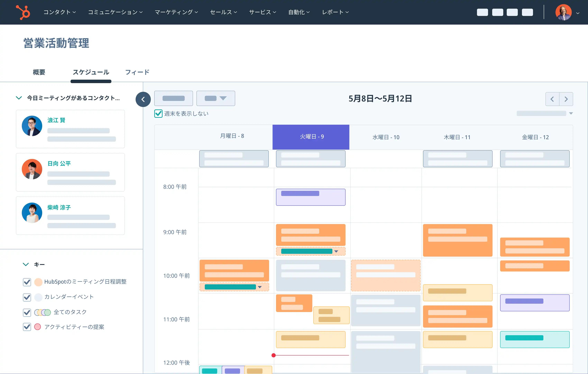Open contact 柴崎 涼子
The height and width of the screenshot is (374, 588).
click(59, 207)
